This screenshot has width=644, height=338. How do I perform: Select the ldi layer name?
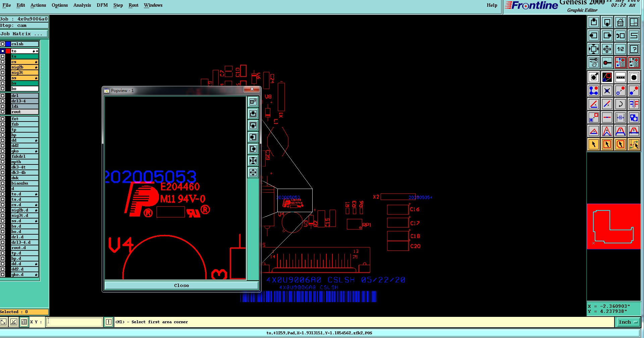[x=25, y=106]
